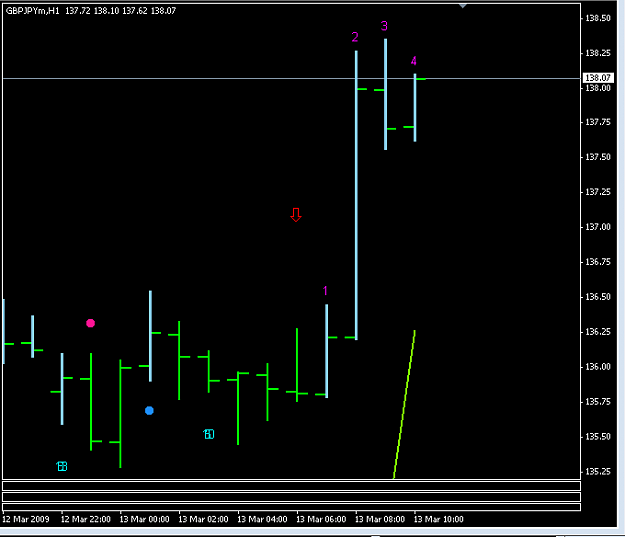The image size is (625, 537).
Task: Click the 138.50 price scale value
Action: (597, 18)
